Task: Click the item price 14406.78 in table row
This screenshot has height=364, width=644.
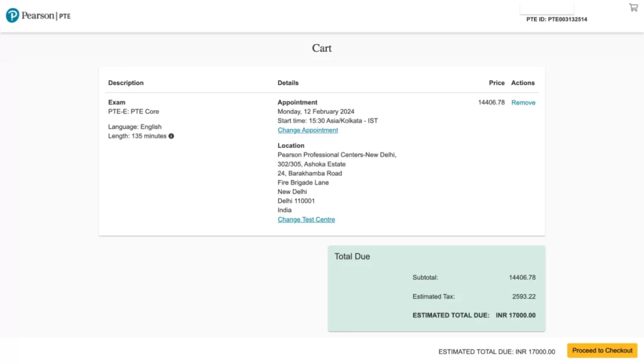Action: tap(491, 103)
